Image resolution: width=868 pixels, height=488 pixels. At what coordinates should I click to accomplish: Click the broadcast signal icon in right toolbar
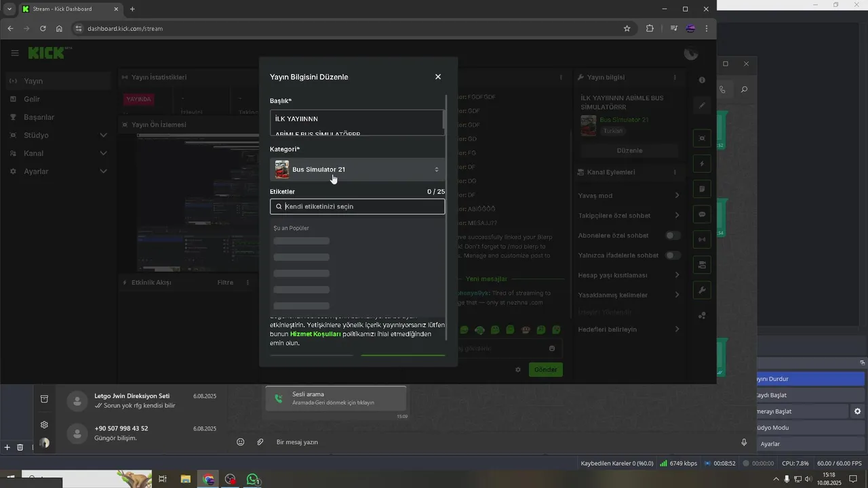click(x=702, y=239)
